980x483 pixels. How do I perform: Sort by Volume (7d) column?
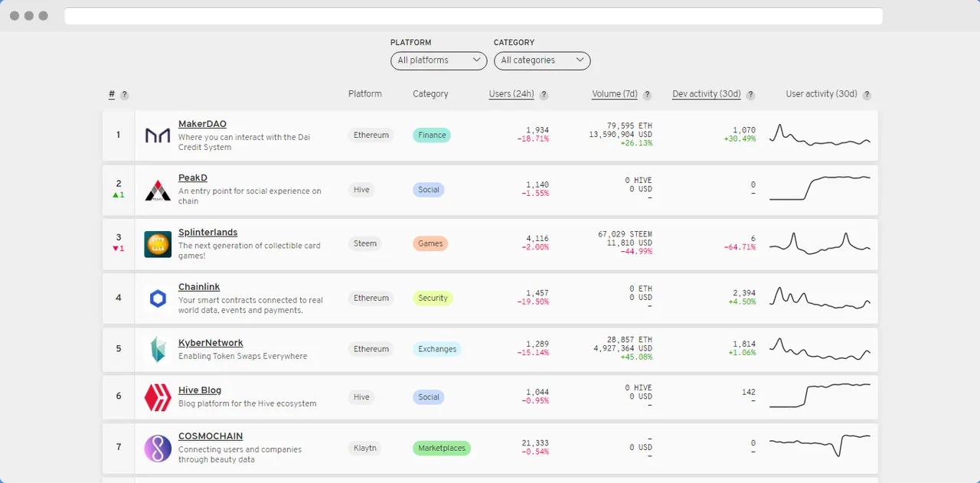tap(615, 94)
